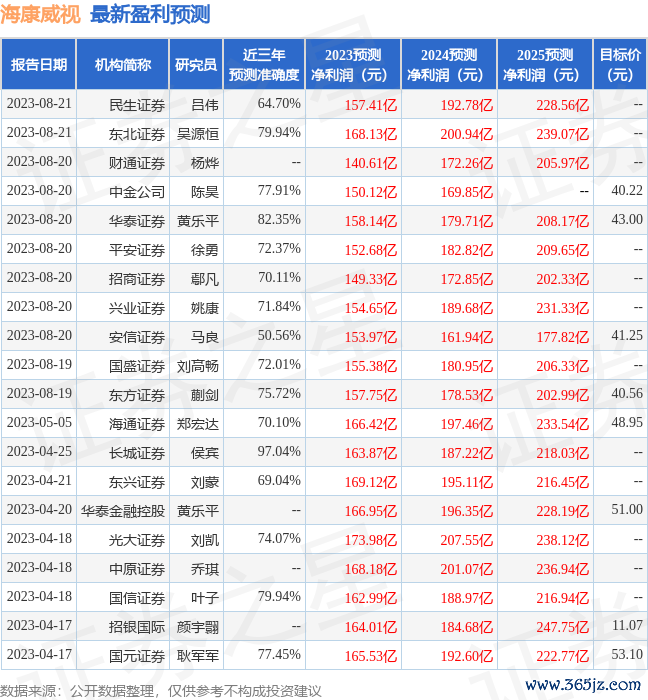Click 2024 profit value 207.55亿
The image size is (648, 700).
point(466,540)
